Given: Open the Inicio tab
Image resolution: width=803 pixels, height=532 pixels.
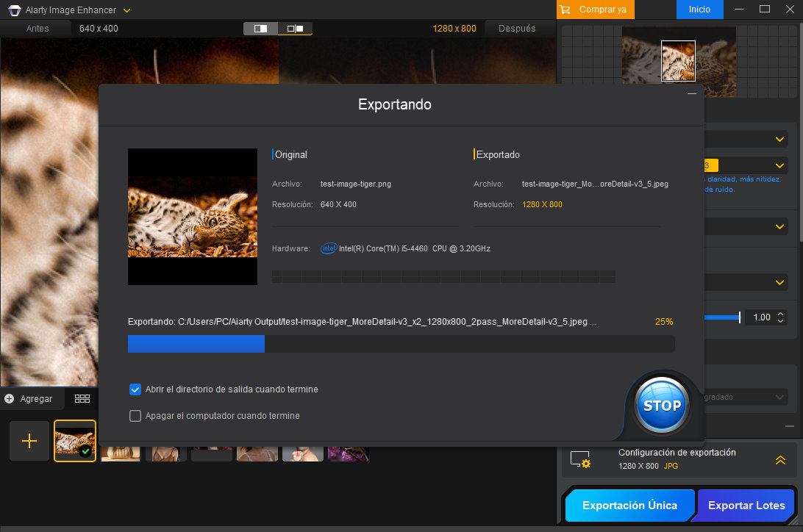Looking at the screenshot, I should [x=699, y=10].
